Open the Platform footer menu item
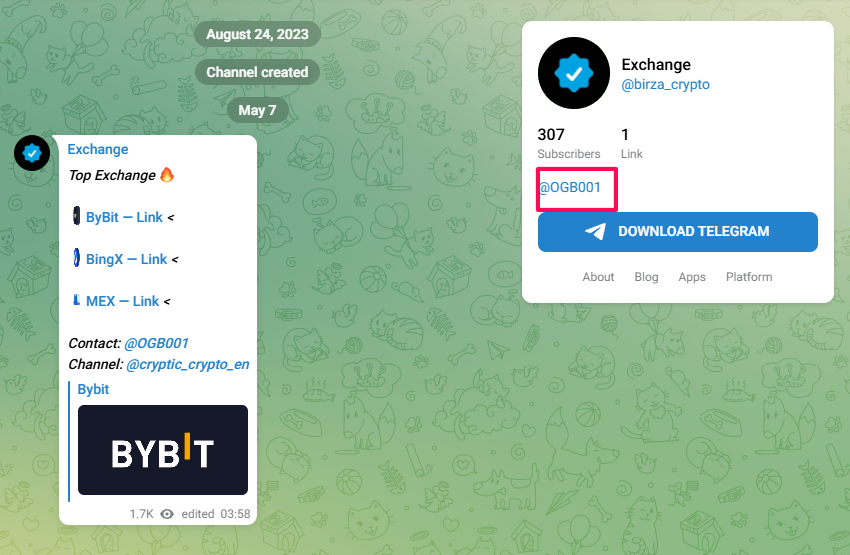 [x=749, y=277]
